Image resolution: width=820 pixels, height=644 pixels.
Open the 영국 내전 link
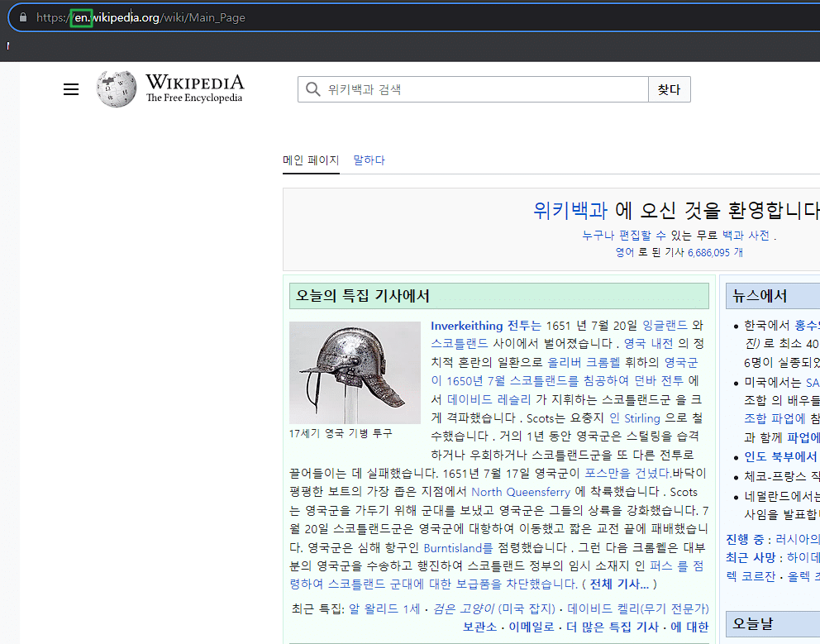648,344
